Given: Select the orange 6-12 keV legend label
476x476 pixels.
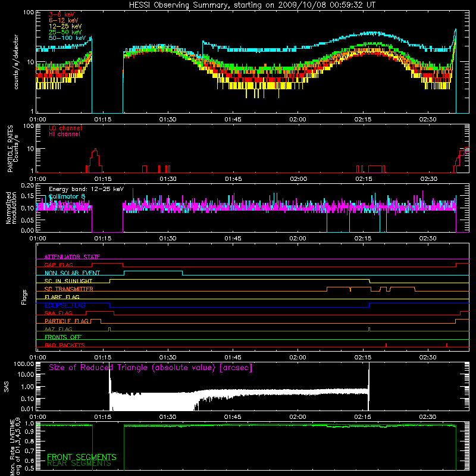Looking at the screenshot, I should click(64, 20).
